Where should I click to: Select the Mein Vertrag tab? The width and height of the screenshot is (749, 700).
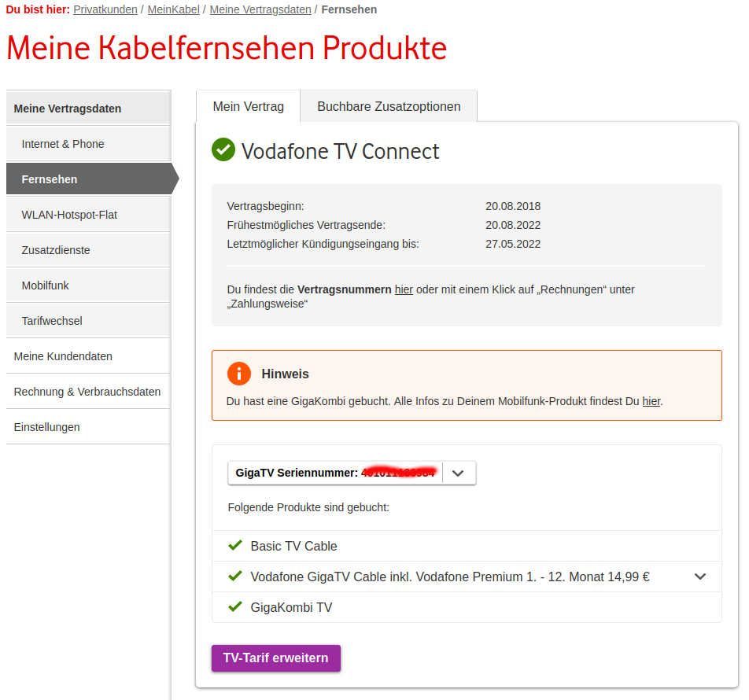coord(248,106)
